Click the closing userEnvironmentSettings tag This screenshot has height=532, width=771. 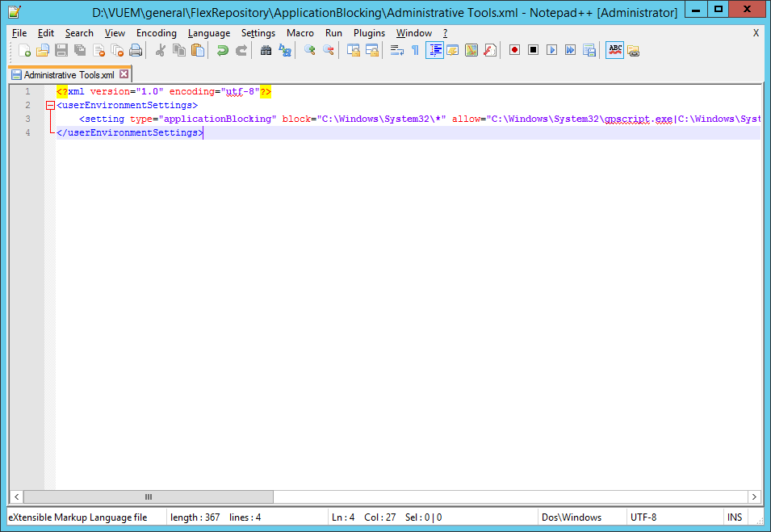coord(130,132)
